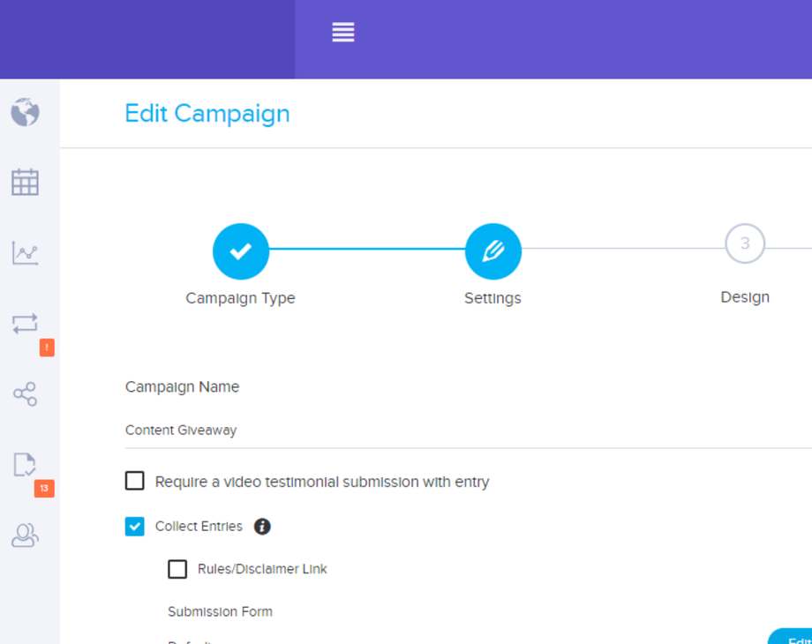Go to the Campaign Type step

tap(240, 251)
